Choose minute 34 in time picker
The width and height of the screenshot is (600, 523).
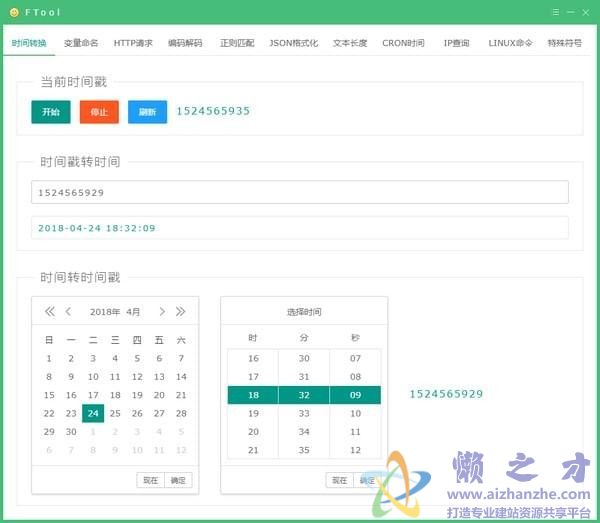click(x=304, y=432)
